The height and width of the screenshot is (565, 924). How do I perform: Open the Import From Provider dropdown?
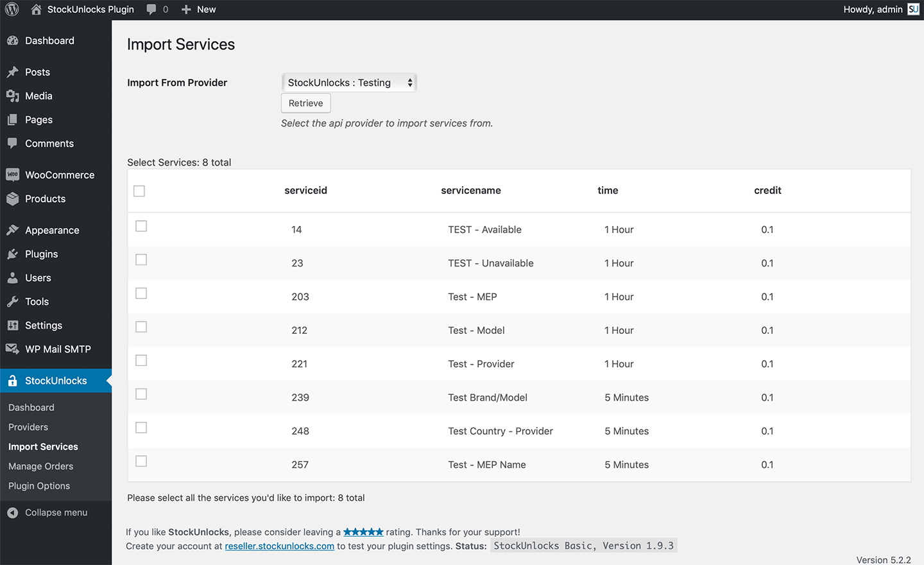coord(349,83)
